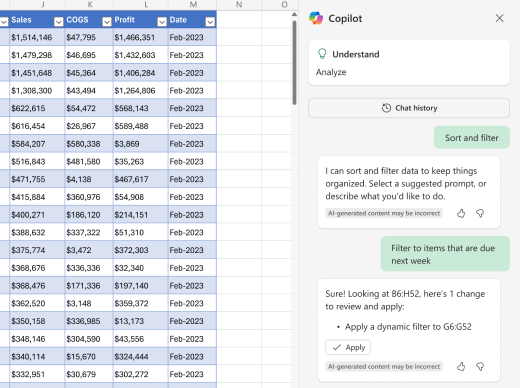The image size is (520, 388).
Task: Select cell with COGS $47,795
Action: pyautogui.click(x=89, y=37)
